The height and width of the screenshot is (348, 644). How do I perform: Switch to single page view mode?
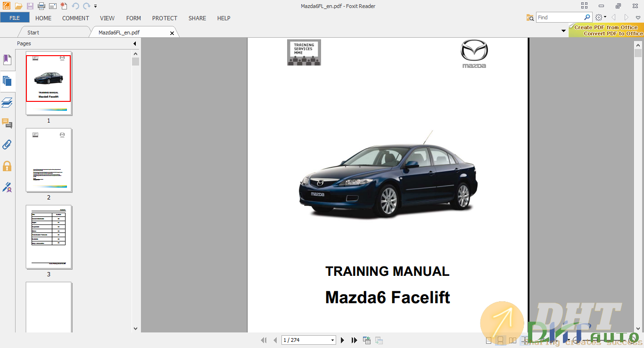point(488,340)
